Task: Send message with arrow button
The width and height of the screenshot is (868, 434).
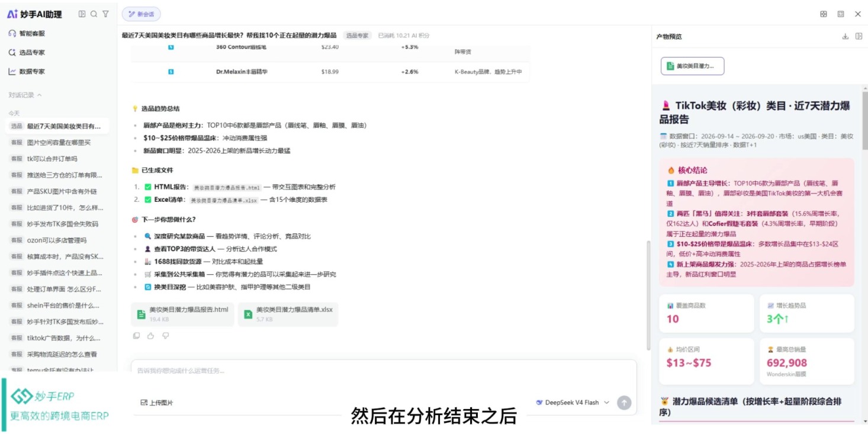Action: (x=624, y=403)
